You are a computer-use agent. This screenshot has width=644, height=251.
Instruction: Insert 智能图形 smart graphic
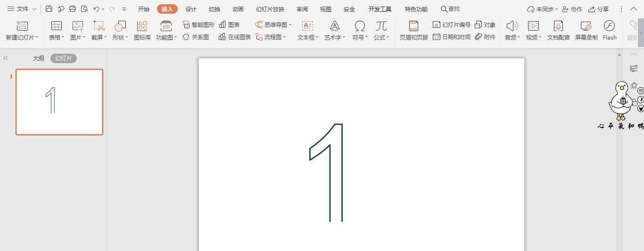[198, 24]
